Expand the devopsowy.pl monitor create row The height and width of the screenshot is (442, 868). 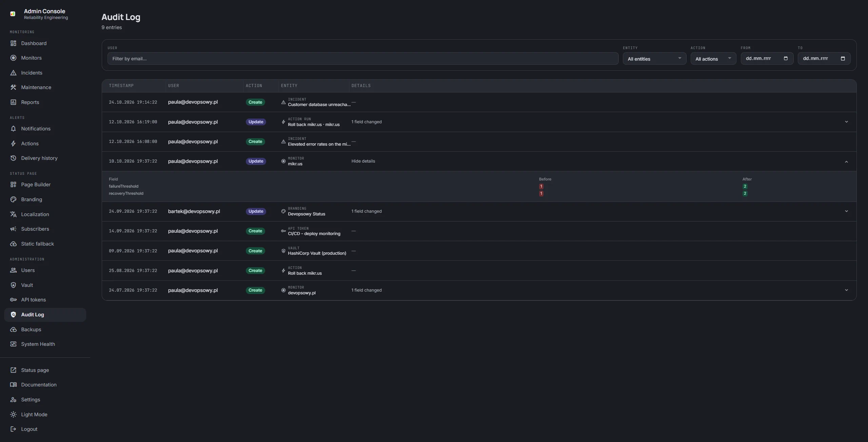point(846,290)
